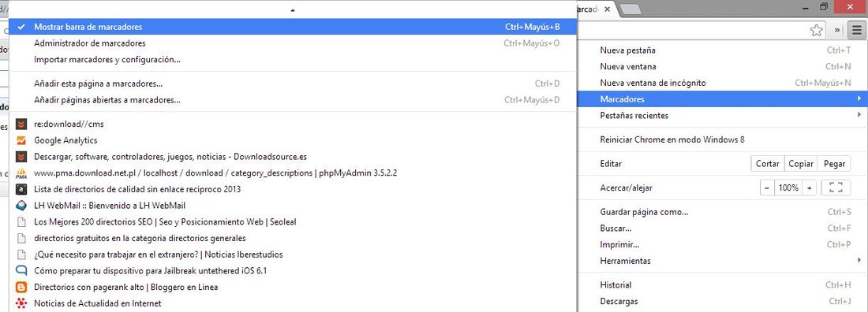Open Lista de directorios de calidad bookmark
The width and height of the screenshot is (868, 312).
(x=292, y=189)
